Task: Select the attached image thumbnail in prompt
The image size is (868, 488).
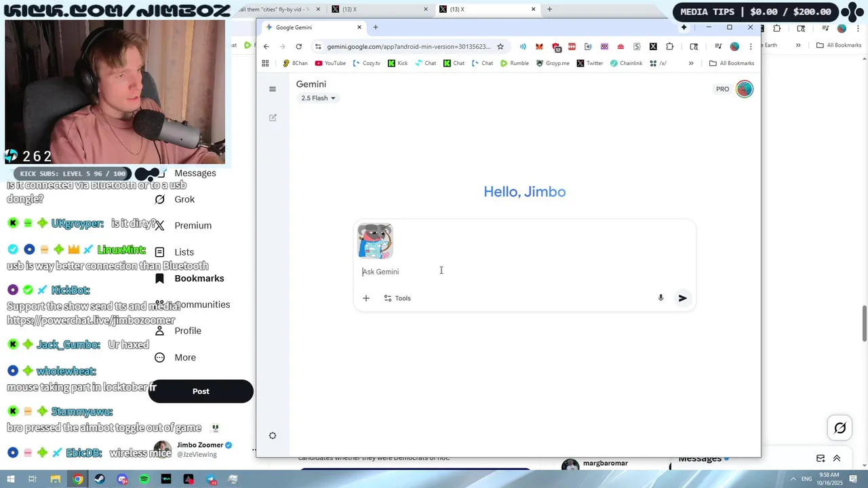Action: pos(375,241)
